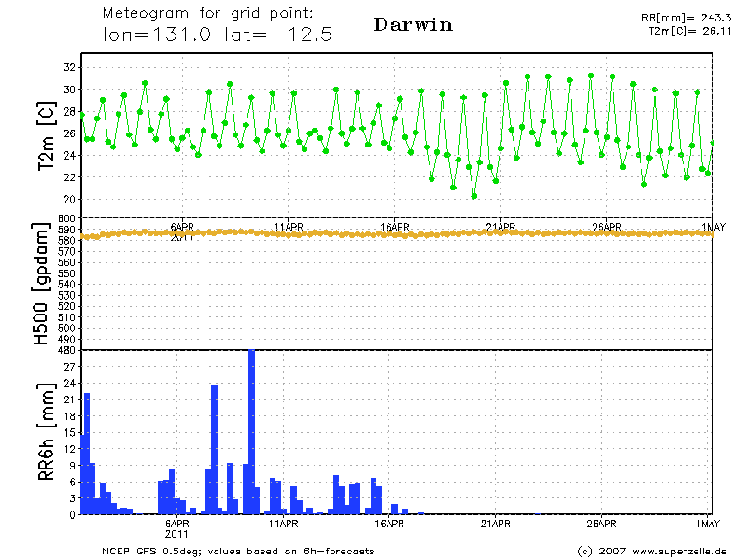Click the 'RR[mm]= 243.3' total value
This screenshot has height=560, width=747.
tap(686, 18)
